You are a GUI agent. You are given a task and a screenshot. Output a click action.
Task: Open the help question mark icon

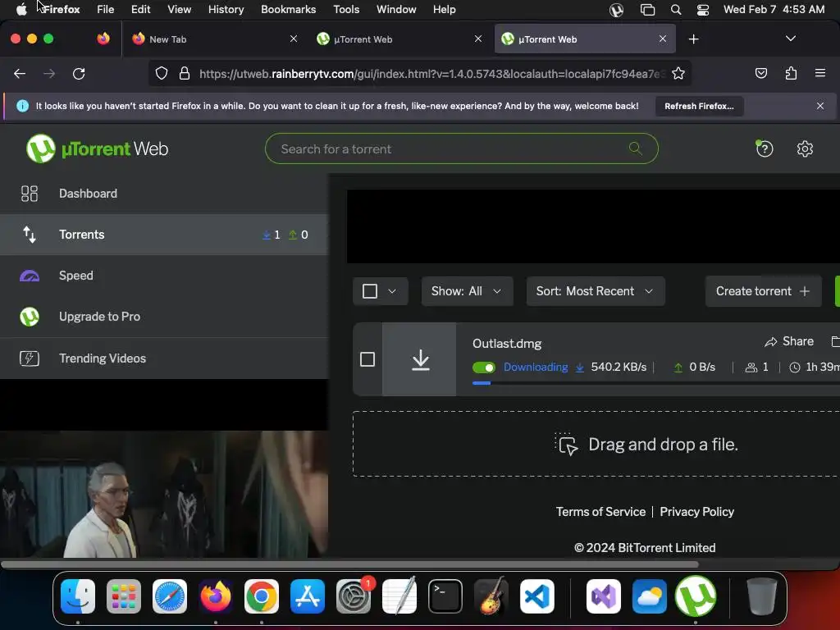point(765,149)
